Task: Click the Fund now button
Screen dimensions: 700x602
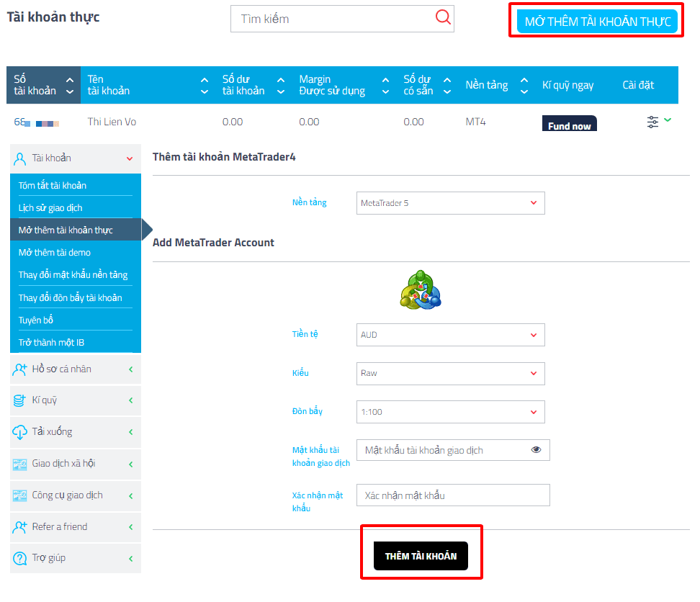Action: pos(569,124)
